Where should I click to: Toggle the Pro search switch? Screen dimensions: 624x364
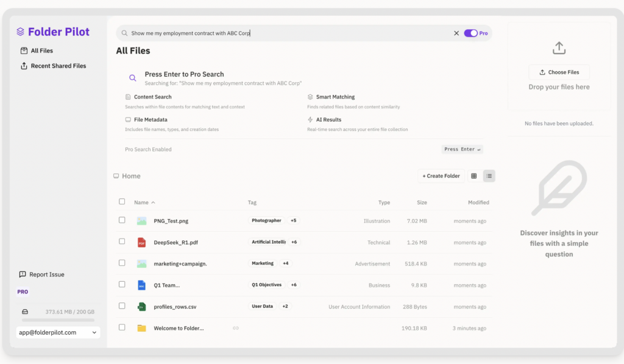point(470,33)
